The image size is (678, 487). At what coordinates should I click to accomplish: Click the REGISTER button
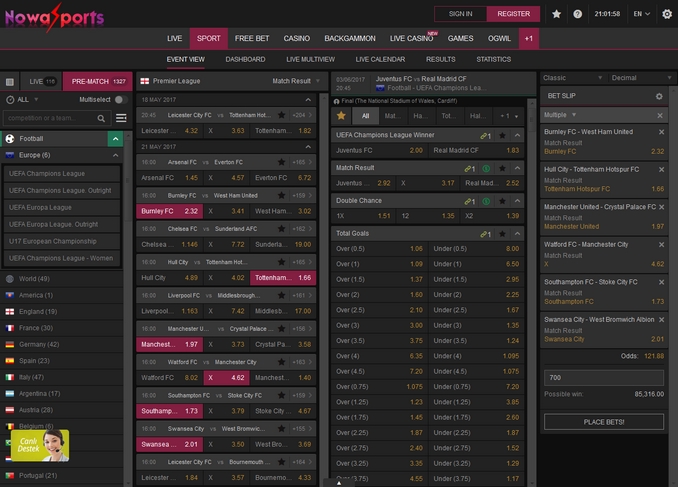[x=513, y=14]
